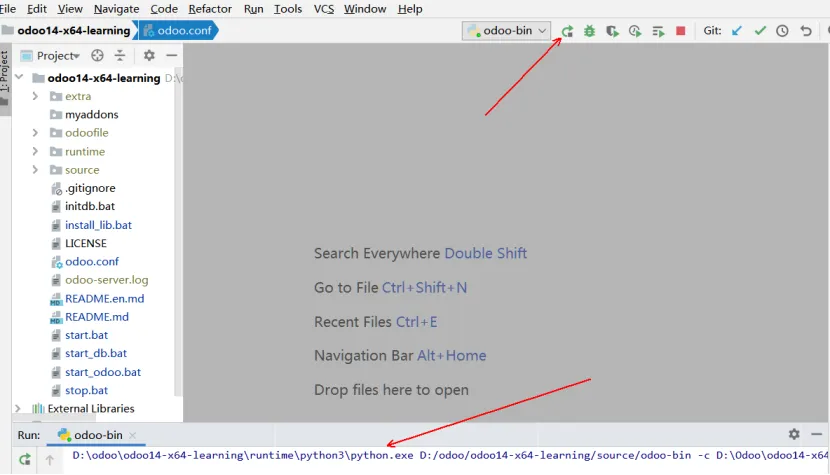Launch the profiler run icon
830x475 pixels.
click(635, 31)
